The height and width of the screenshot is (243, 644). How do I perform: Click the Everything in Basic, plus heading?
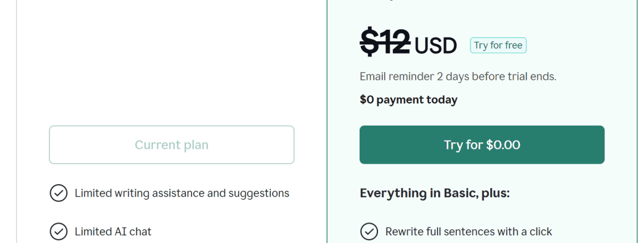(x=435, y=193)
